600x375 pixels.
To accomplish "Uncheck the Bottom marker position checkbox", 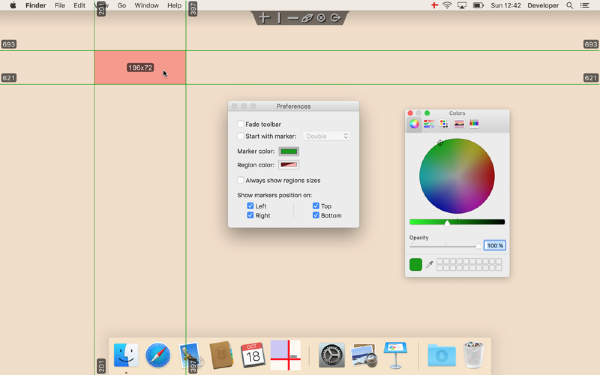I will pyautogui.click(x=316, y=215).
